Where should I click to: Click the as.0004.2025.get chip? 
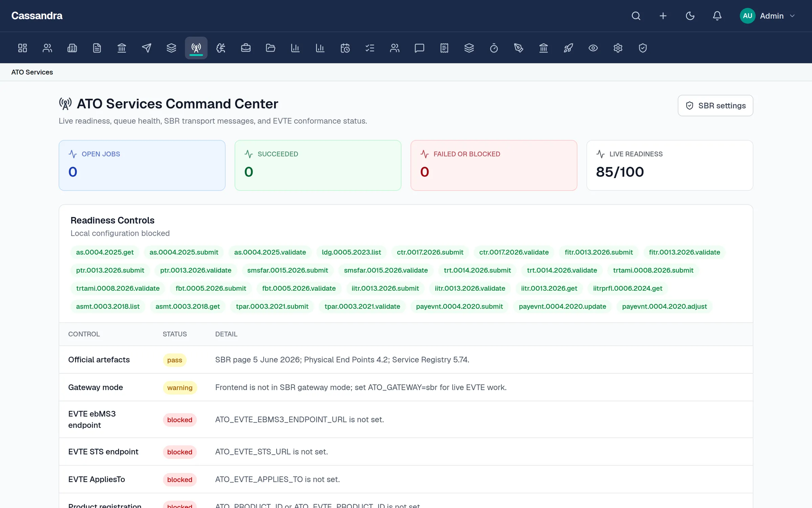(x=105, y=252)
